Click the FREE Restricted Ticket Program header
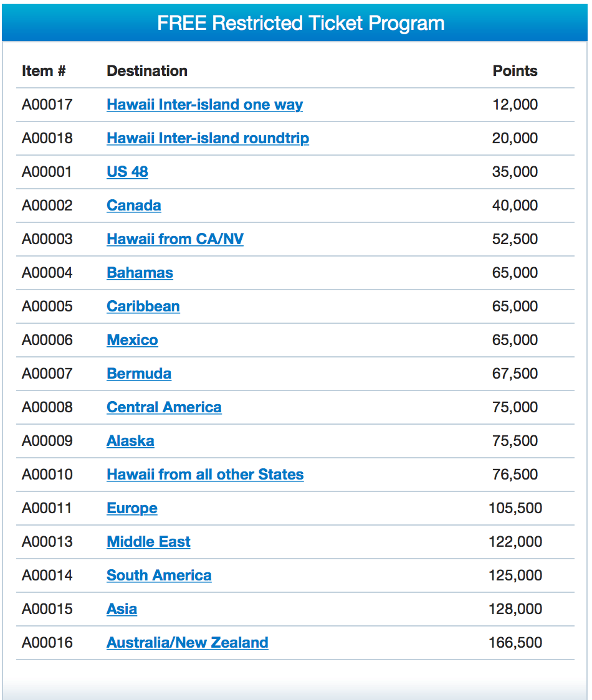Viewport: 592px width, 700px height. coord(301,23)
